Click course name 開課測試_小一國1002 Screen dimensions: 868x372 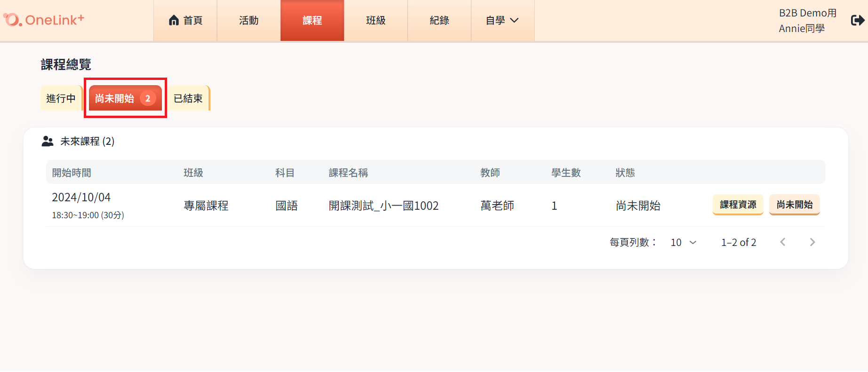384,206
